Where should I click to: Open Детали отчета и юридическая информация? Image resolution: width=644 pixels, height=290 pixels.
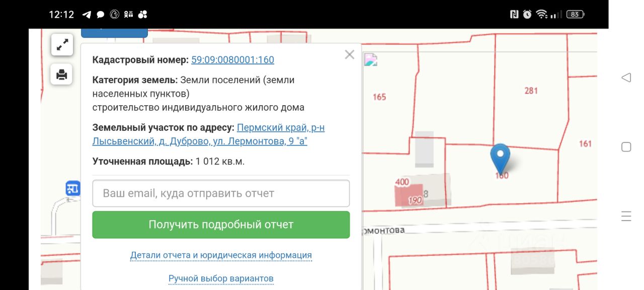[x=221, y=255]
